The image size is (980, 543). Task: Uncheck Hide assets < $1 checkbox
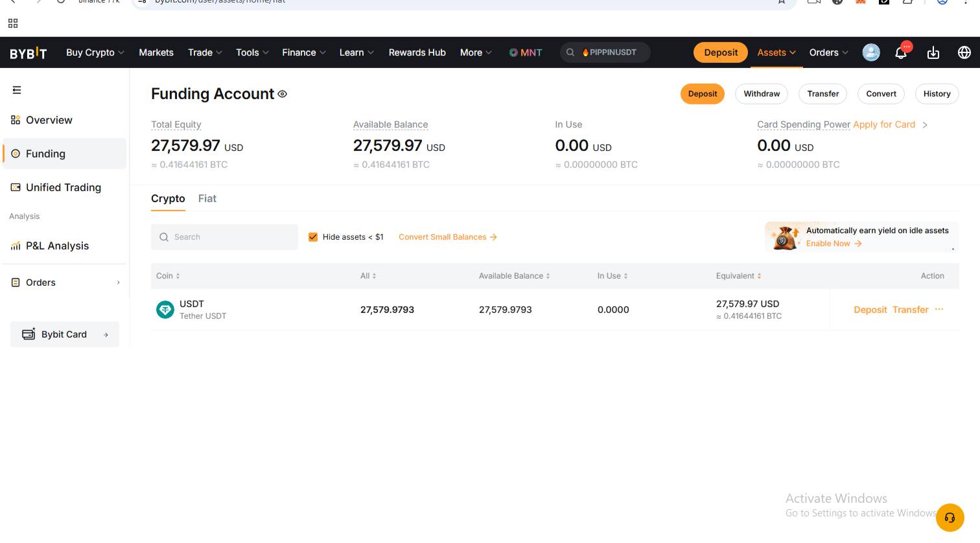pos(313,237)
